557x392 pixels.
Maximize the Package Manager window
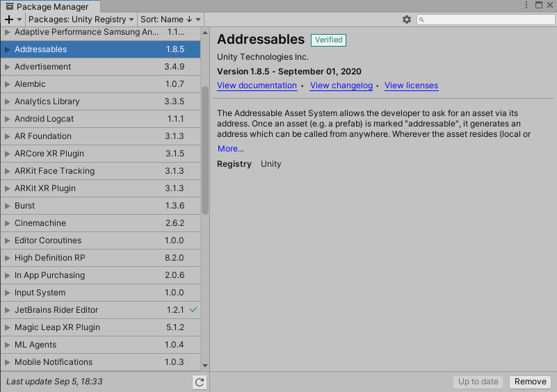[539, 5]
